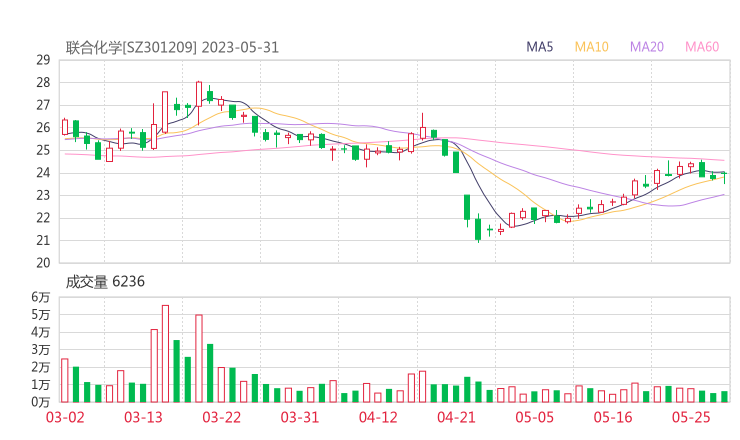
Task: Click the price axis value 28
Action: coord(43,83)
